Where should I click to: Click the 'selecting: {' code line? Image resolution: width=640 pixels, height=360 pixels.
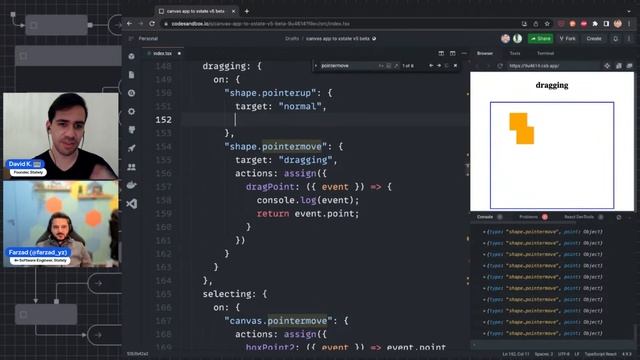click(x=235, y=294)
